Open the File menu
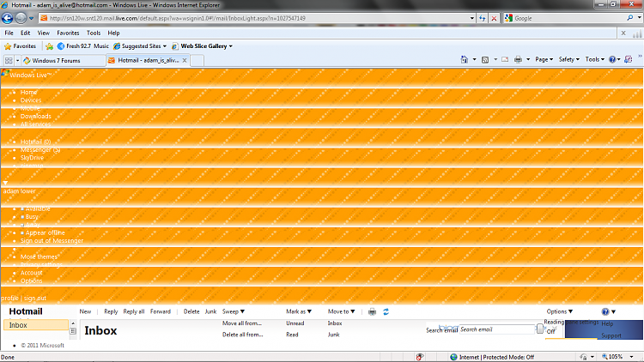This screenshot has height=362, width=644. coord(9,33)
